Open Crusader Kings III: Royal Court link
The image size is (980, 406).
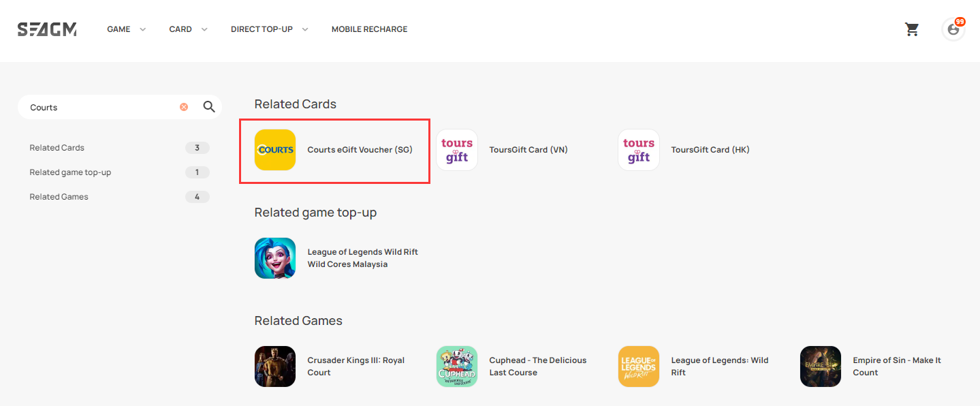click(x=355, y=366)
